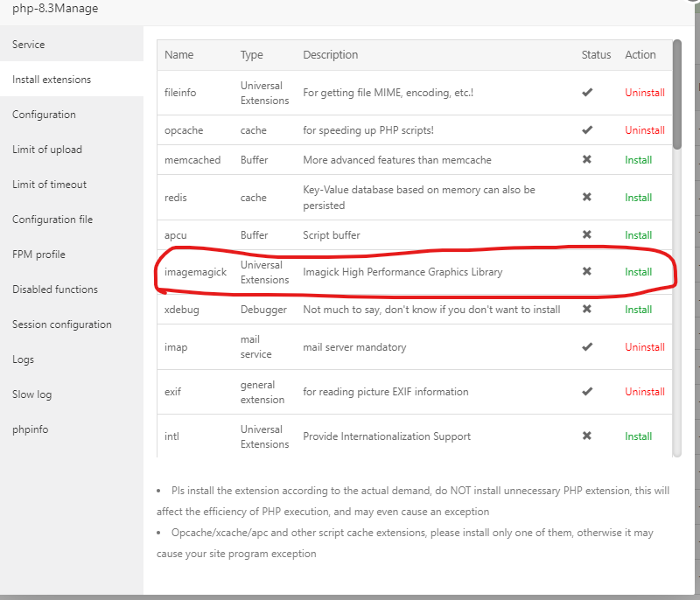This screenshot has width=700, height=600.
Task: Click 'mail server mandatory' description
Action: coord(354,347)
